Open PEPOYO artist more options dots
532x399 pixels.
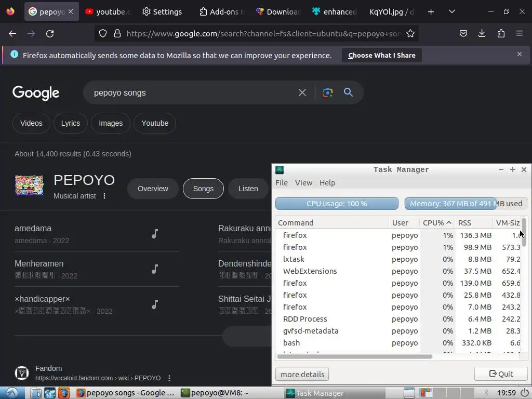pos(104,196)
